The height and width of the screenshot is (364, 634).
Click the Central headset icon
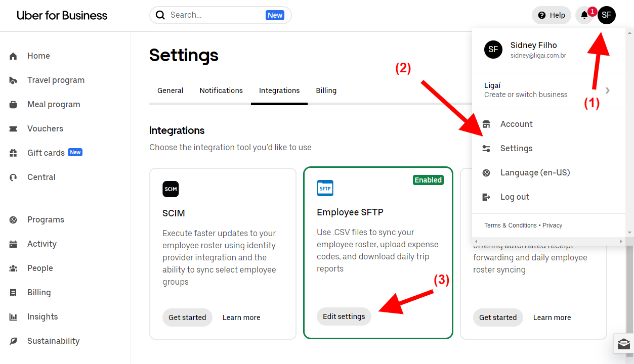(13, 177)
